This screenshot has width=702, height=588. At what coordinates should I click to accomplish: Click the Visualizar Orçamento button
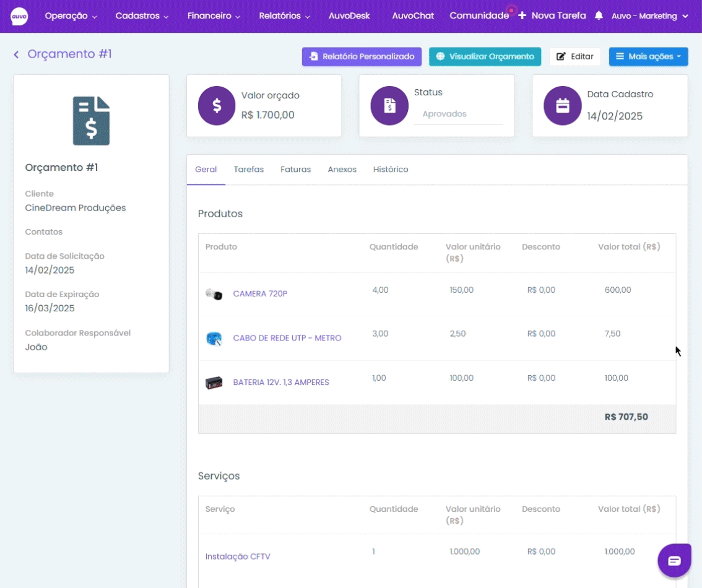tap(485, 56)
